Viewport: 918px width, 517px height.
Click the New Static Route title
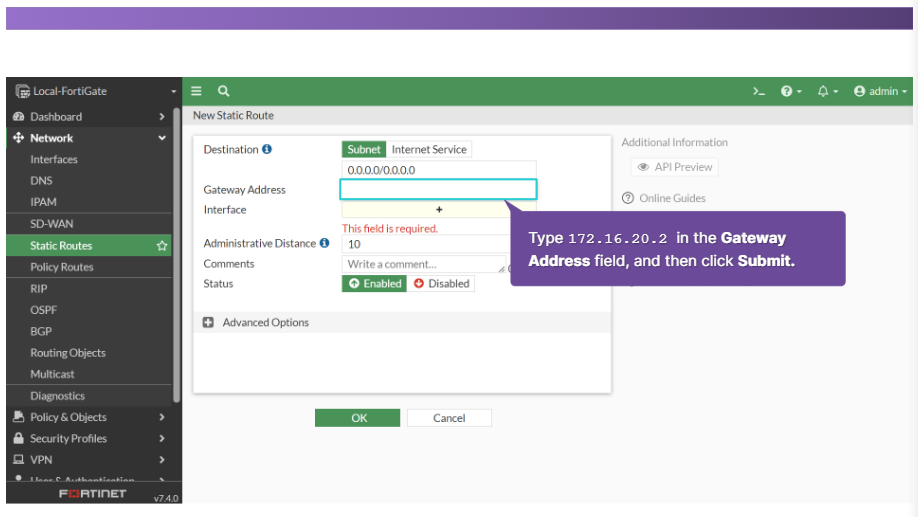click(234, 115)
